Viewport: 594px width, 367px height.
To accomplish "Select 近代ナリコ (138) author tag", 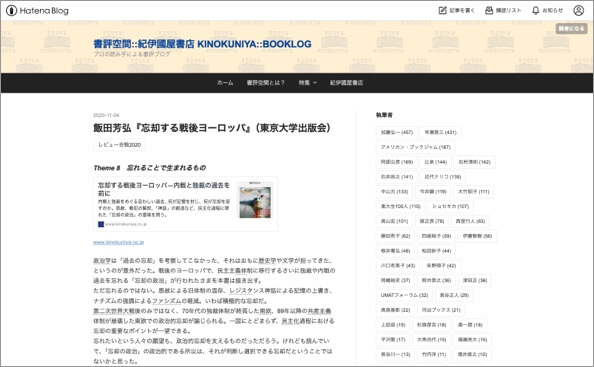I will pyautogui.click(x=442, y=177).
